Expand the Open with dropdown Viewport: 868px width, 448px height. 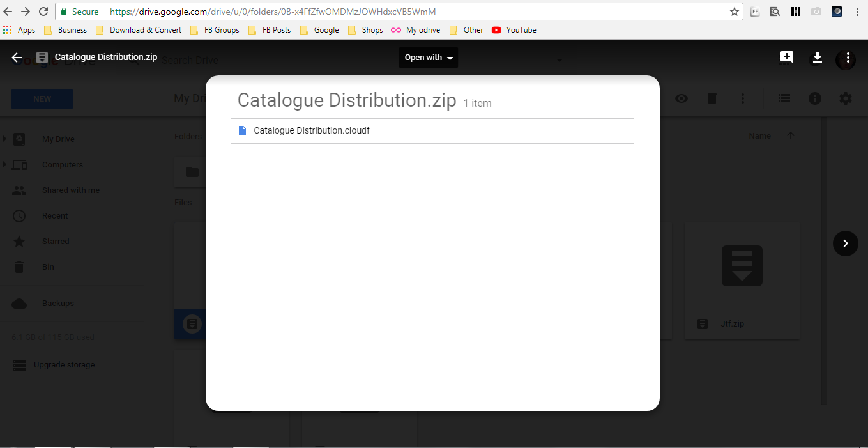pos(428,58)
